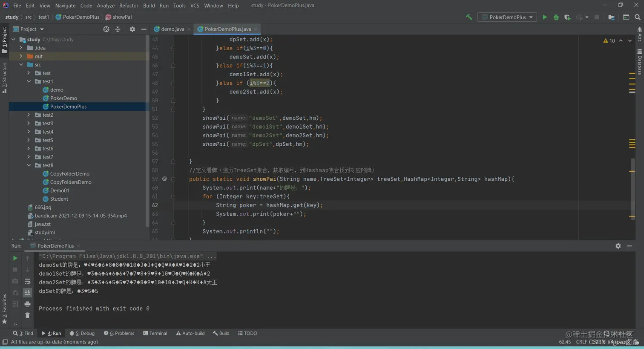The width and height of the screenshot is (644, 349).
Task: Click the 62:45 cursor position indicator
Action: 565,342
